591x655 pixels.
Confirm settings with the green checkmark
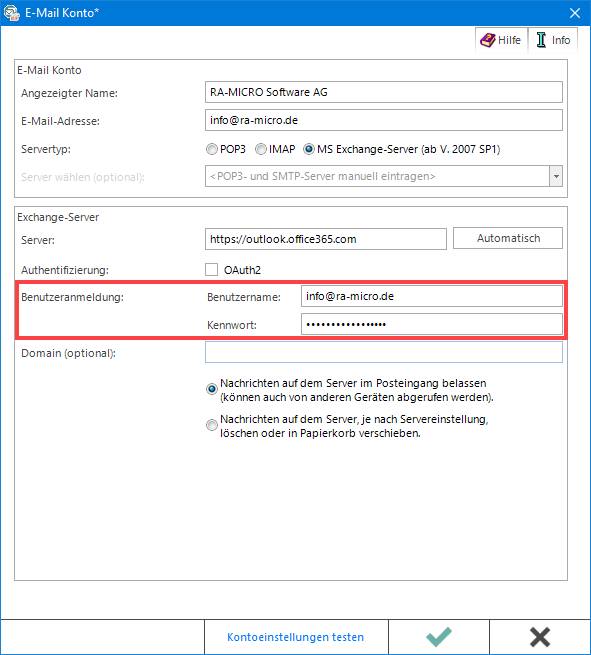439,637
